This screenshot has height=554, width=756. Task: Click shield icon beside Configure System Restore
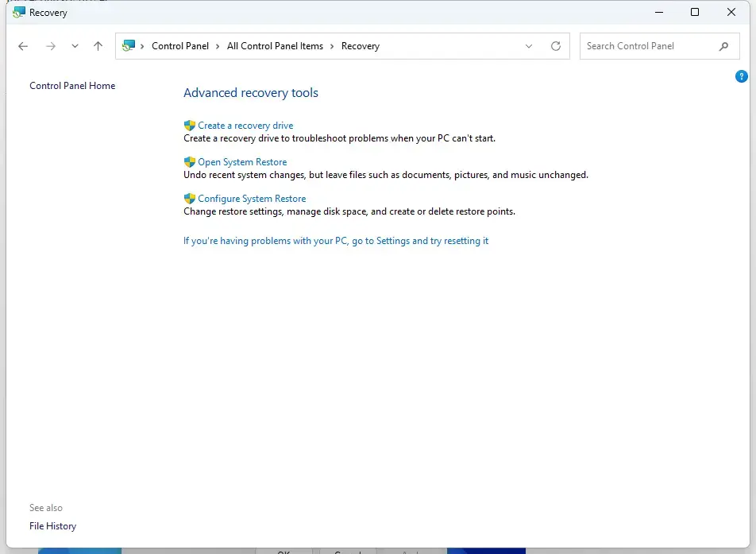coord(190,199)
